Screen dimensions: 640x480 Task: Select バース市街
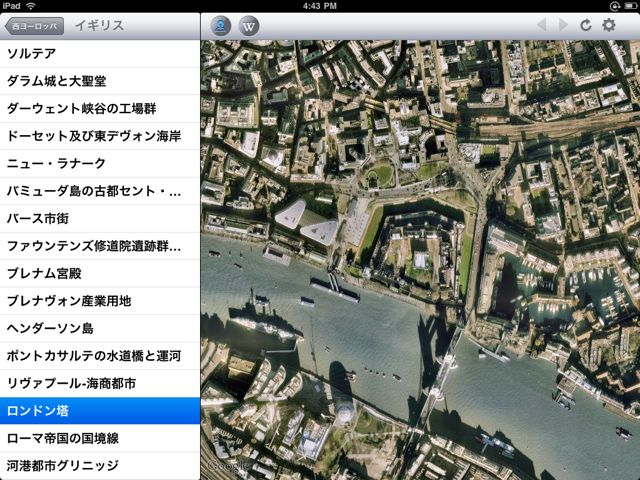(x=100, y=218)
